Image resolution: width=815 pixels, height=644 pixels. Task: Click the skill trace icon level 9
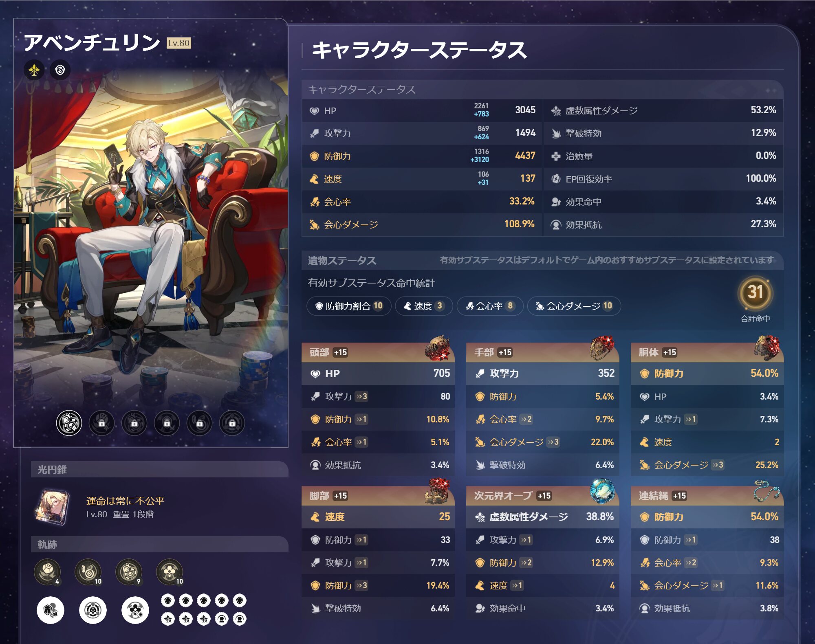click(129, 571)
